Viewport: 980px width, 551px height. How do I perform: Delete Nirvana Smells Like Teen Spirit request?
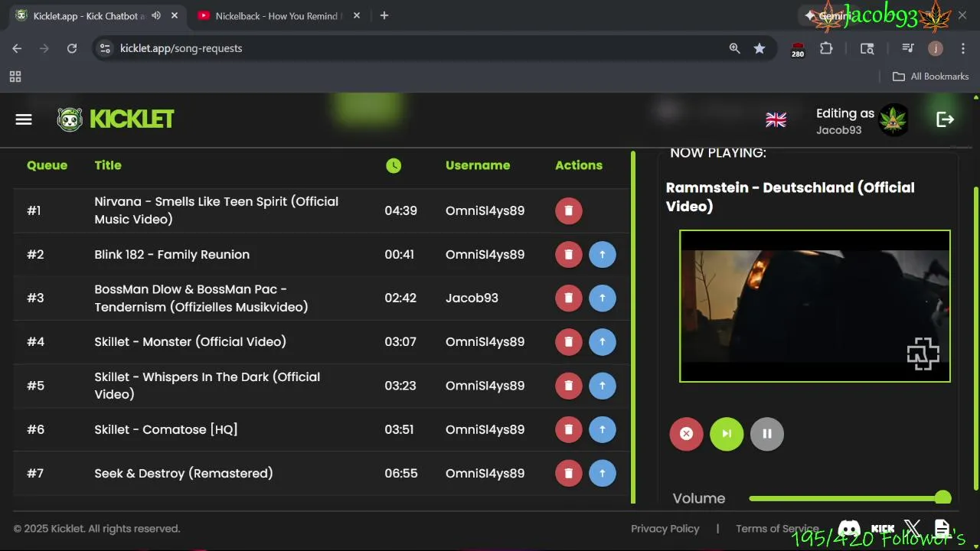click(x=568, y=210)
